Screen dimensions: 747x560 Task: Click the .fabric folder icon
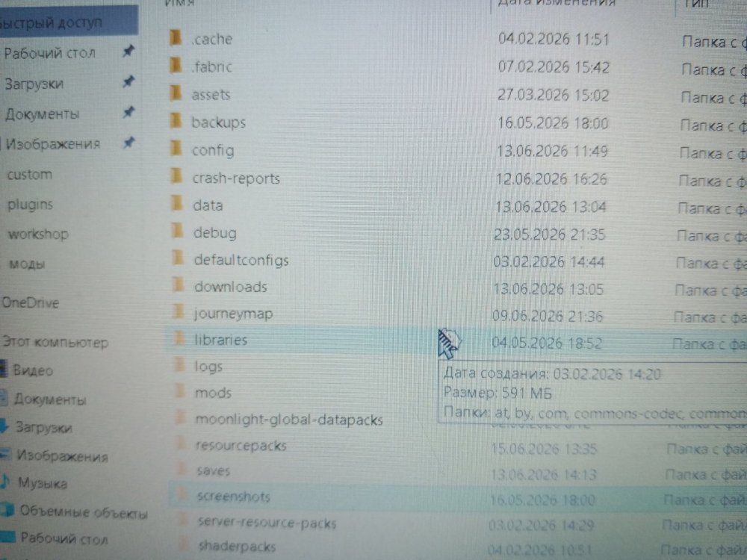pyautogui.click(x=176, y=65)
